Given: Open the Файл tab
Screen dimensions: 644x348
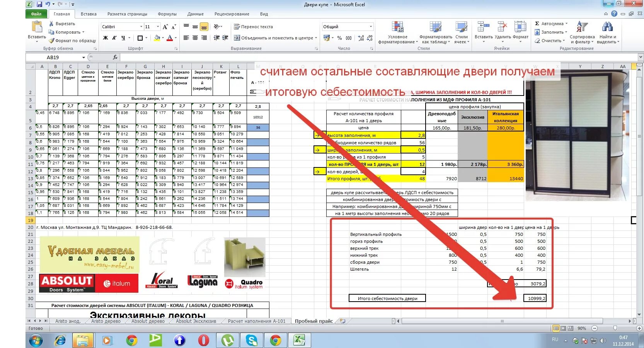Looking at the screenshot, I should 36,14.
